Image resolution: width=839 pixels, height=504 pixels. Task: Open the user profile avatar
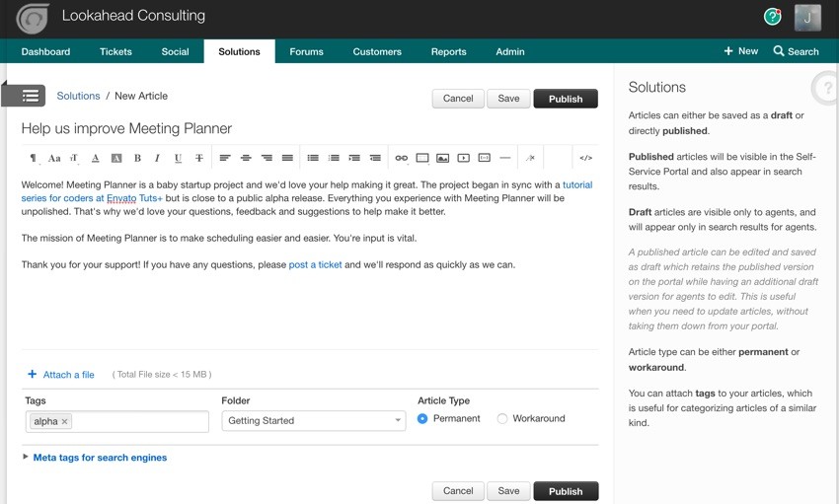pos(807,18)
